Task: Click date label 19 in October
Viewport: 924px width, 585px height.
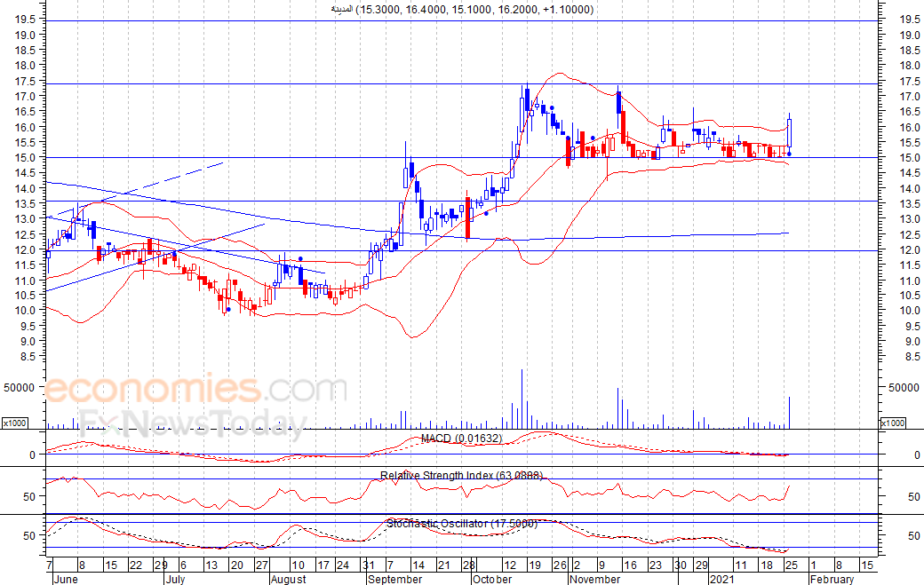Action: [x=535, y=565]
